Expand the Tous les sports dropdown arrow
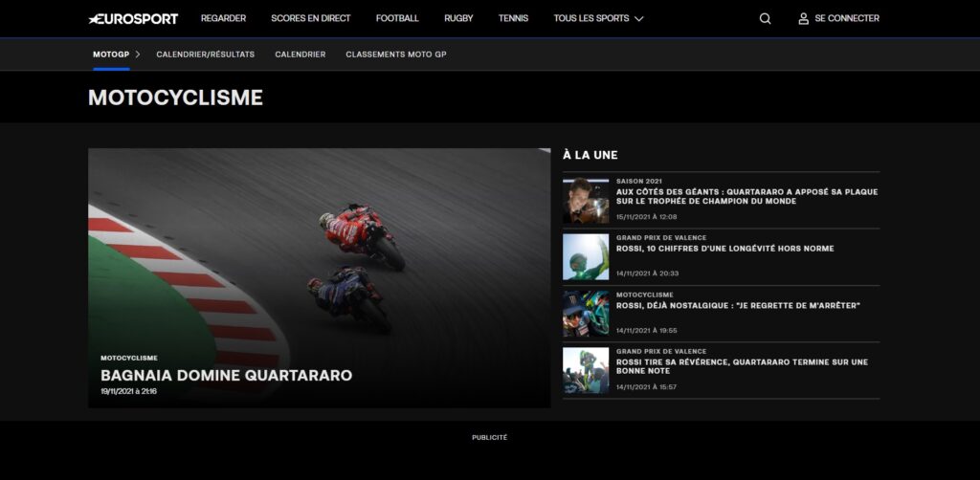The height and width of the screenshot is (480, 980). (x=638, y=19)
